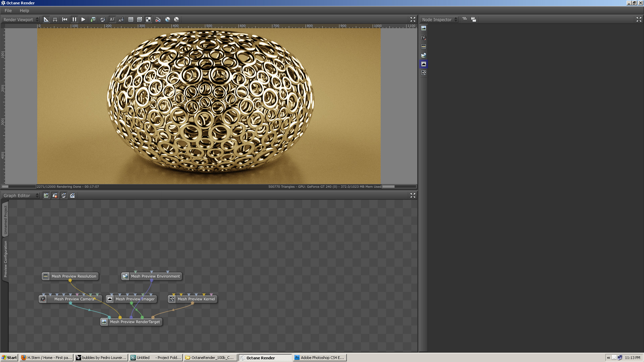The width and height of the screenshot is (644, 362).
Task: Click the grid overlay icon
Action: 55,19
